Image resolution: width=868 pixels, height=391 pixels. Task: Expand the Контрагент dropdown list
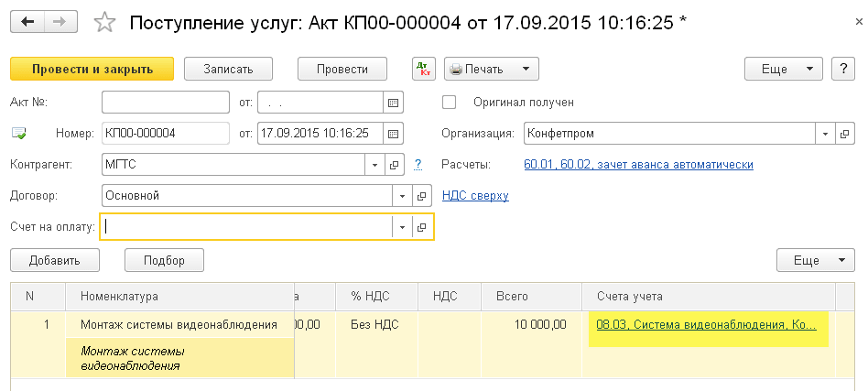pos(375,165)
